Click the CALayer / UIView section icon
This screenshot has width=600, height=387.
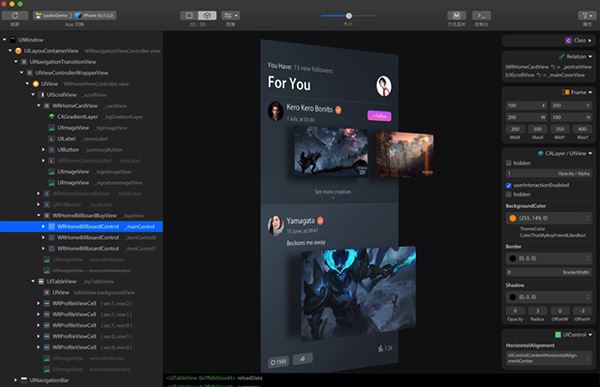click(541, 153)
